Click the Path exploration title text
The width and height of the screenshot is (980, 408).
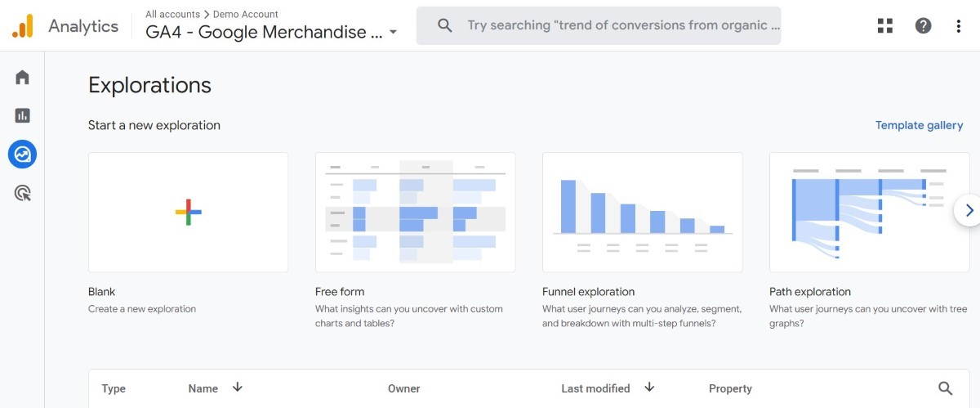[810, 292]
